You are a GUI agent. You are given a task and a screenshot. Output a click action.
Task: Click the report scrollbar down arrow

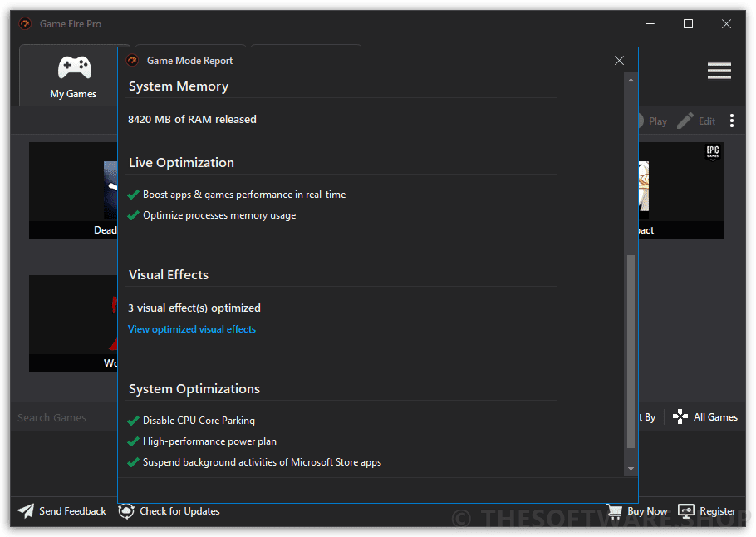(x=631, y=469)
